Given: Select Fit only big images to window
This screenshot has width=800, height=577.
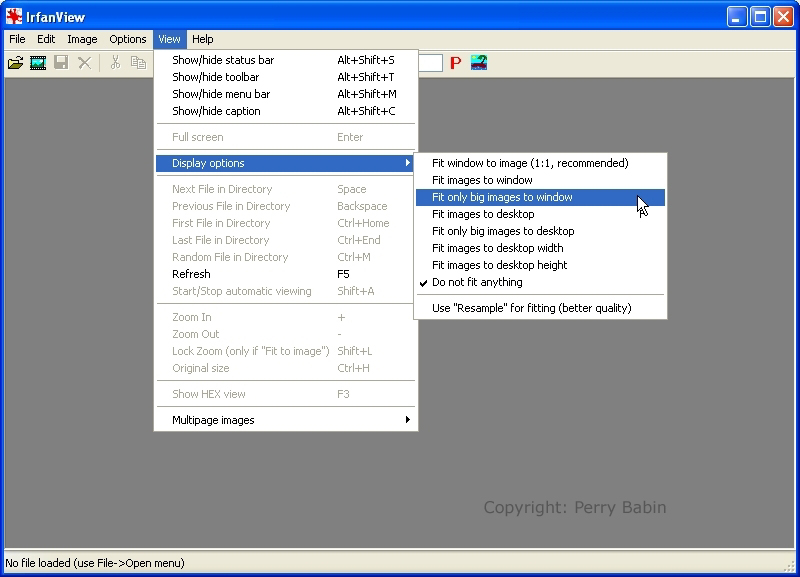Looking at the screenshot, I should (x=540, y=197).
